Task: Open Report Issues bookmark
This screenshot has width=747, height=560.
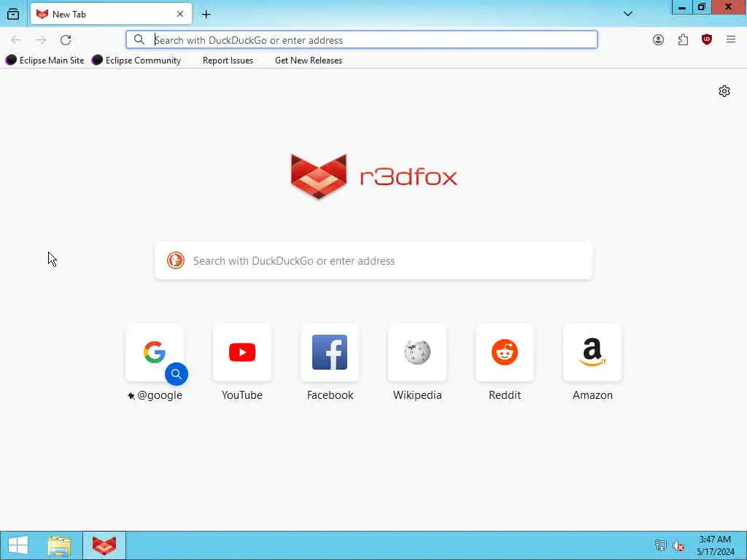Action: (228, 61)
